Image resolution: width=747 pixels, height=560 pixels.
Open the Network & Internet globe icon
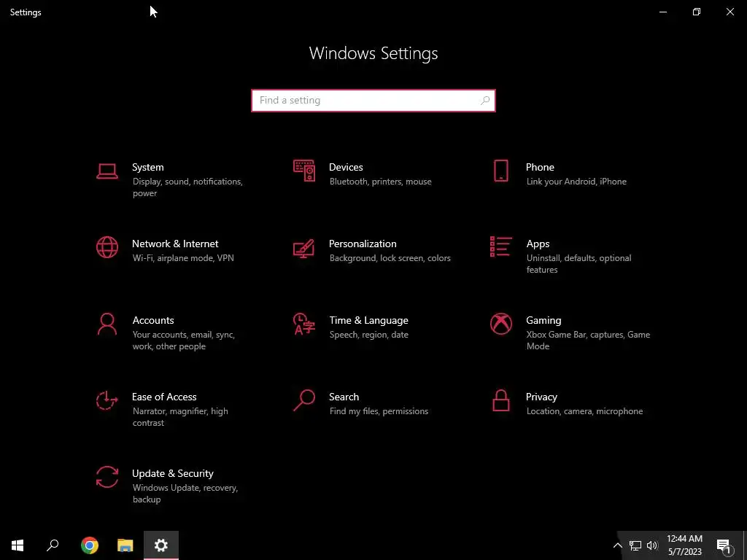(x=107, y=247)
